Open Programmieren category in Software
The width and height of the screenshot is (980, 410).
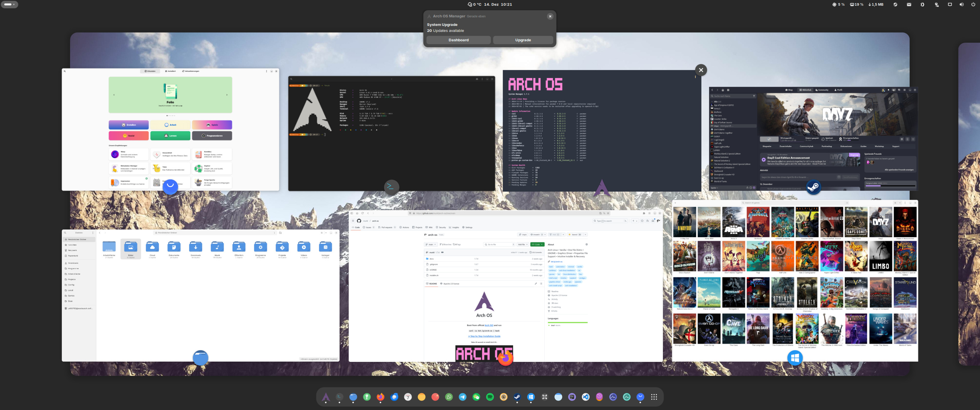(212, 136)
